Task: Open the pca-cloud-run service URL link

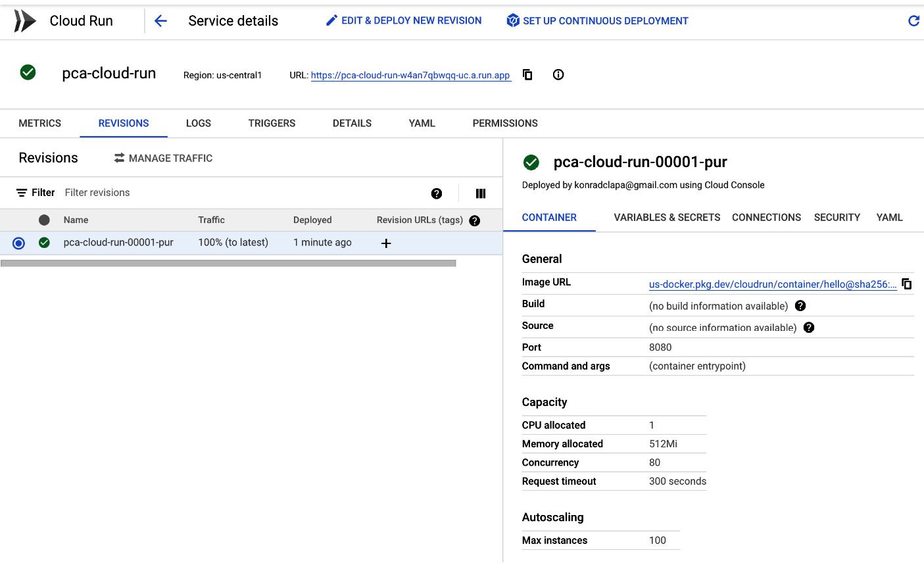Action: click(410, 75)
